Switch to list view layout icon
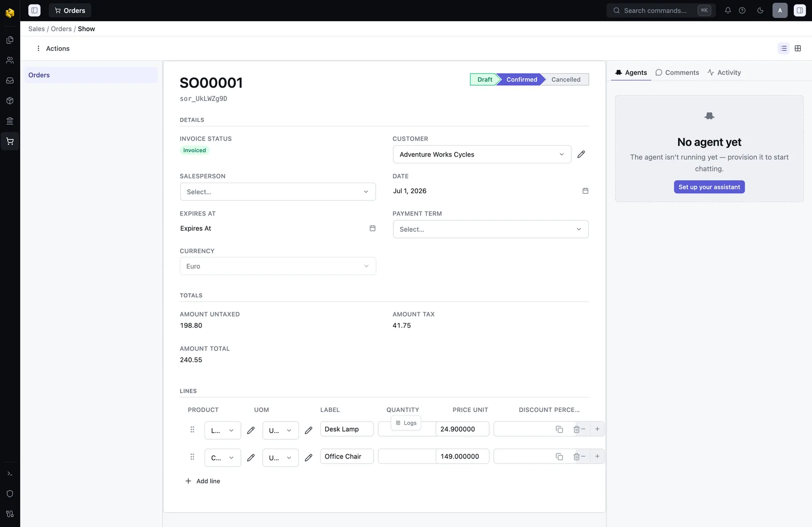 pyautogui.click(x=784, y=48)
